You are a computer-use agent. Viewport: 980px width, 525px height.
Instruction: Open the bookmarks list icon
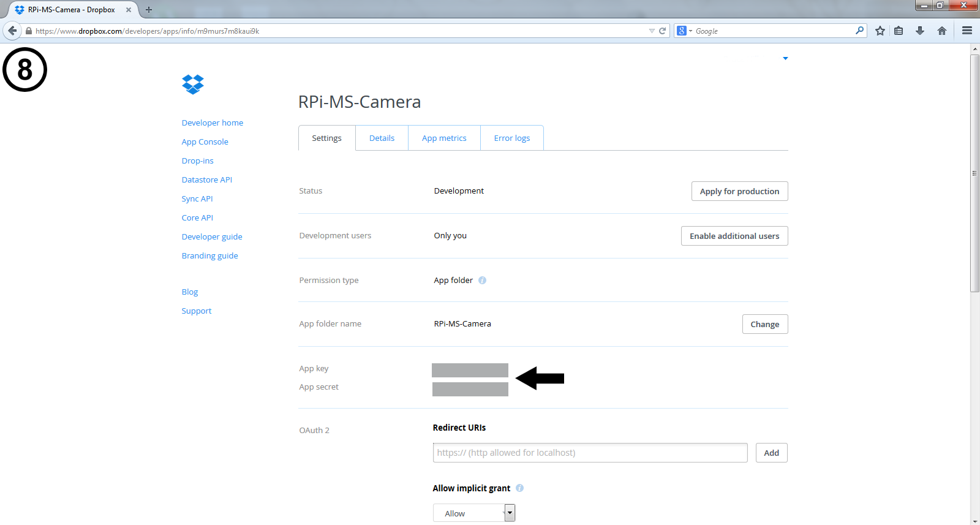coord(899,31)
